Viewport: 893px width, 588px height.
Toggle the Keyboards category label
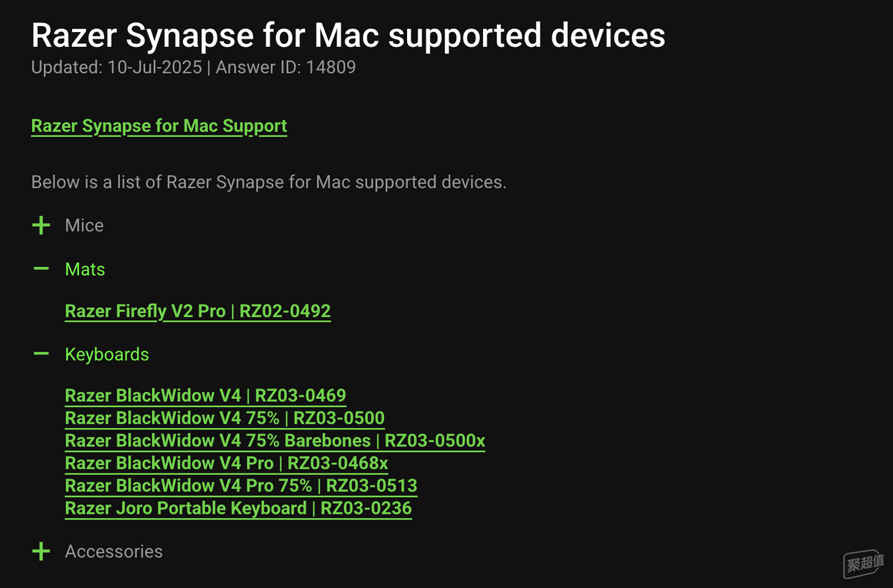click(107, 354)
